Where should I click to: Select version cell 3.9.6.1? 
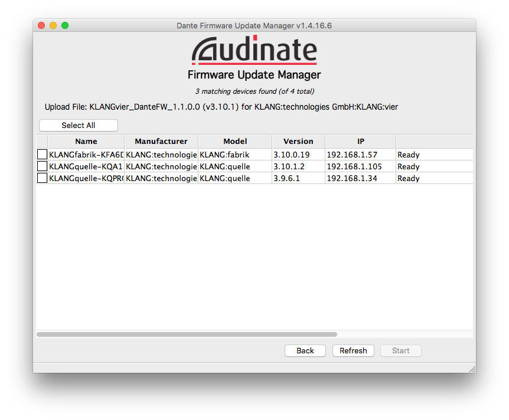coord(298,178)
